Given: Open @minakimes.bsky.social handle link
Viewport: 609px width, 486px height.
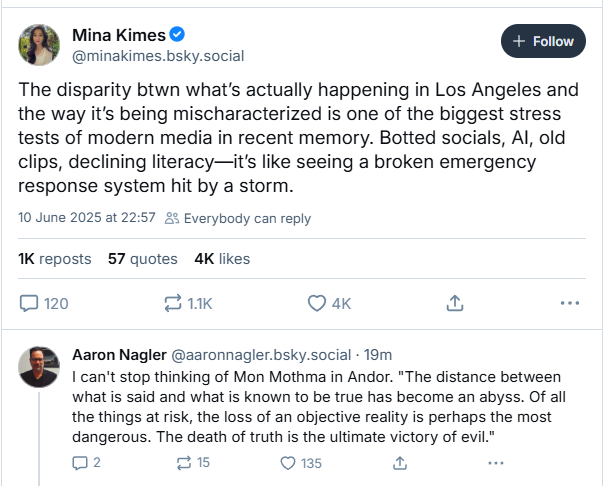Looking at the screenshot, I should [158, 56].
